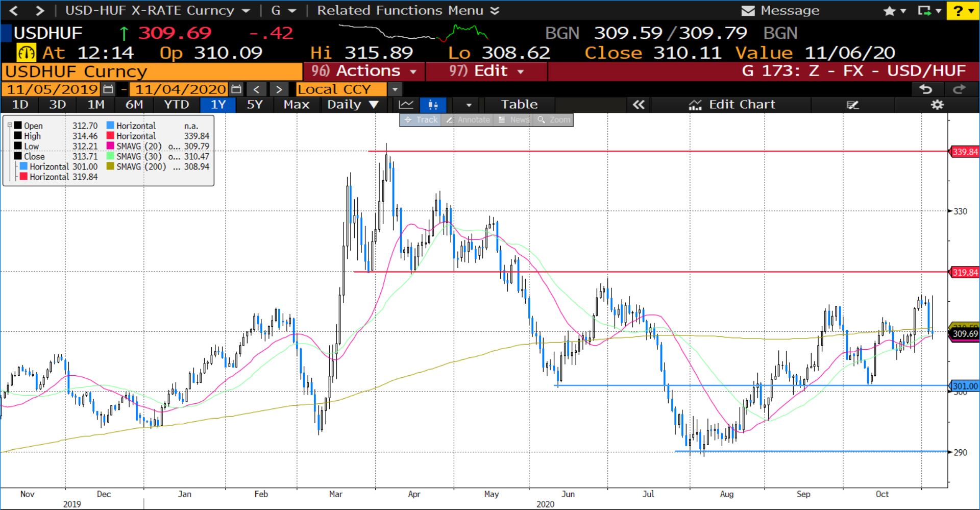This screenshot has width=980, height=510.
Task: Select the candlestick chart type icon
Action: (x=433, y=105)
